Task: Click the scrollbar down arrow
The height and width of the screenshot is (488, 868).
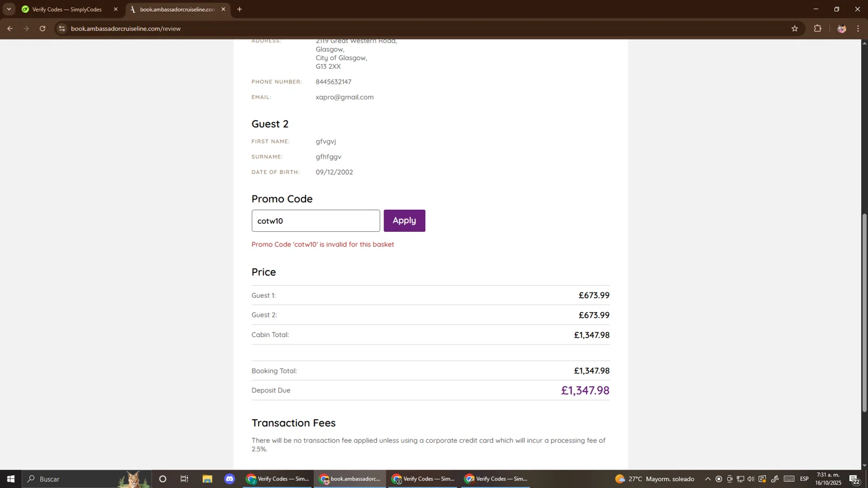Action: coord(865,465)
